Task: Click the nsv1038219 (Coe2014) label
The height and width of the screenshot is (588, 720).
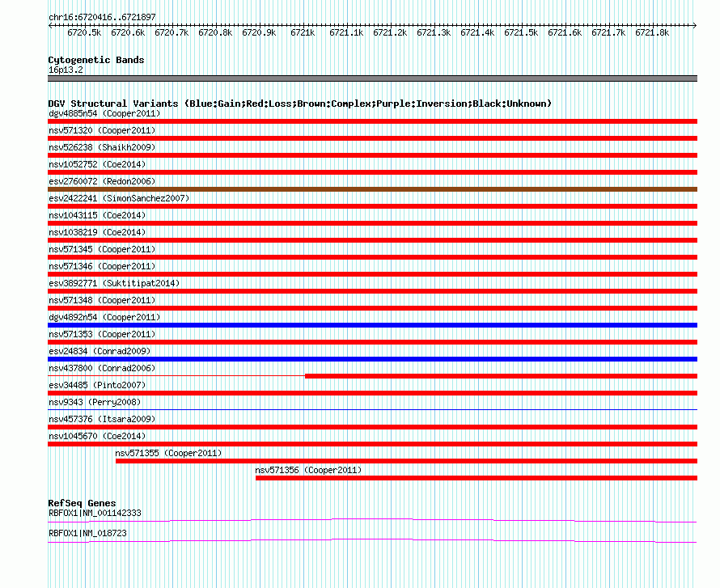Action: pos(97,232)
